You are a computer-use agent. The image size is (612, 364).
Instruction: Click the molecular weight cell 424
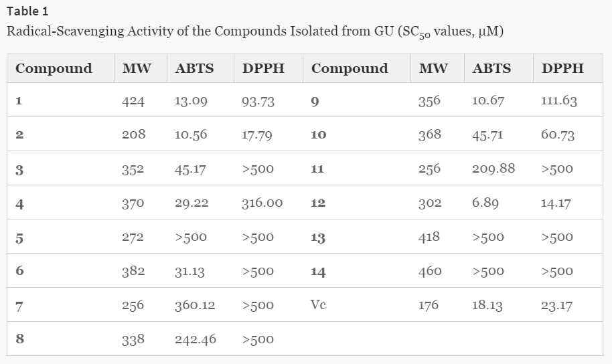[x=133, y=102]
